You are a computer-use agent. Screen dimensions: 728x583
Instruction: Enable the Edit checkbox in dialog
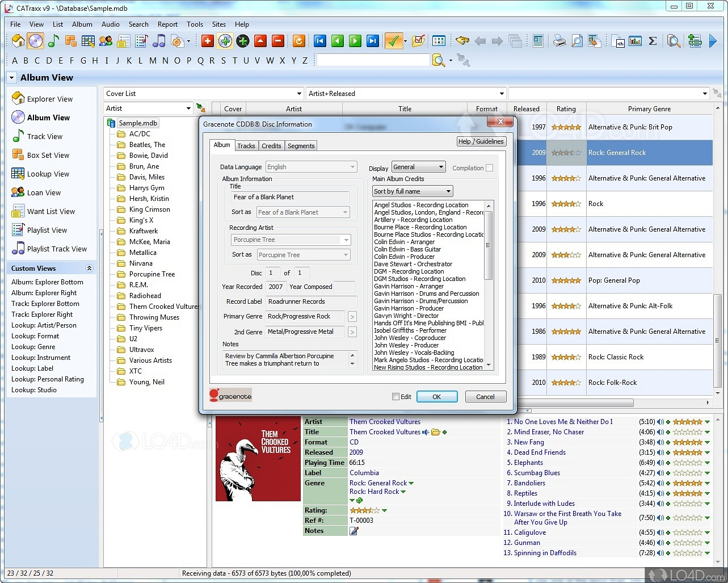click(x=396, y=397)
